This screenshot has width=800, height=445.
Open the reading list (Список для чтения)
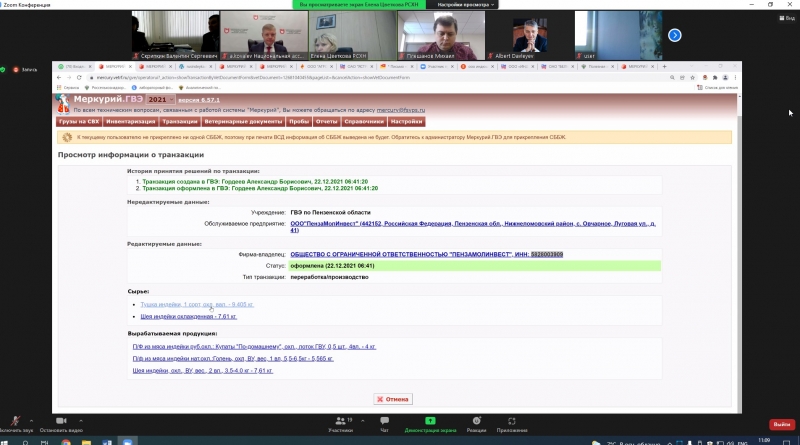(717, 88)
